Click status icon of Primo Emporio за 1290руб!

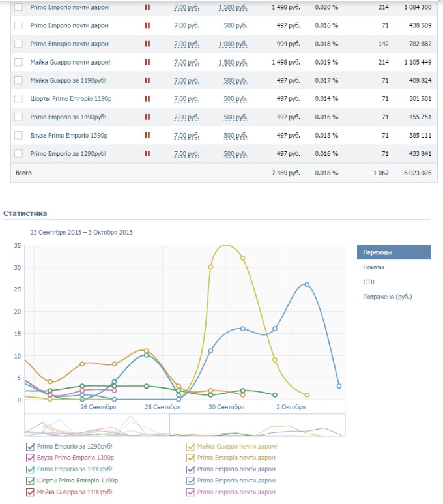[147, 154]
